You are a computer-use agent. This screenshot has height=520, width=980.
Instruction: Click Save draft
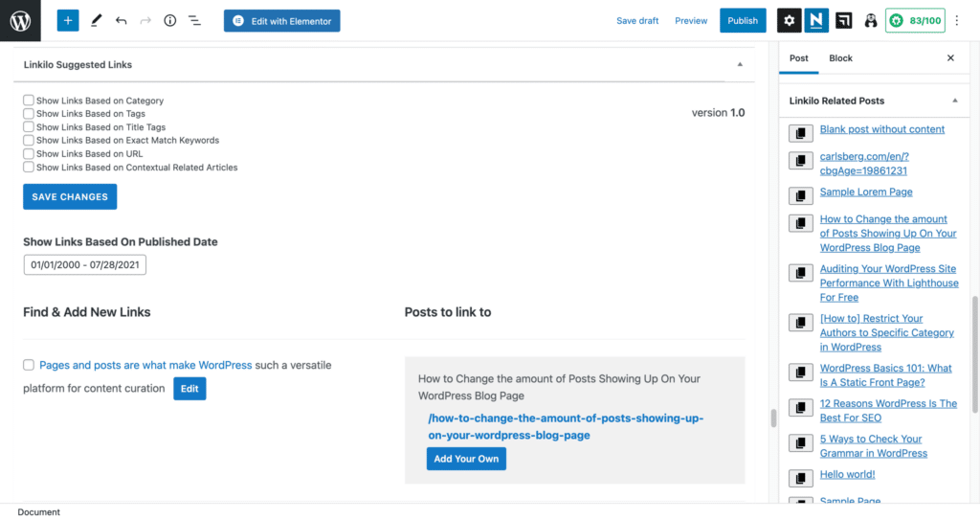[x=637, y=21]
